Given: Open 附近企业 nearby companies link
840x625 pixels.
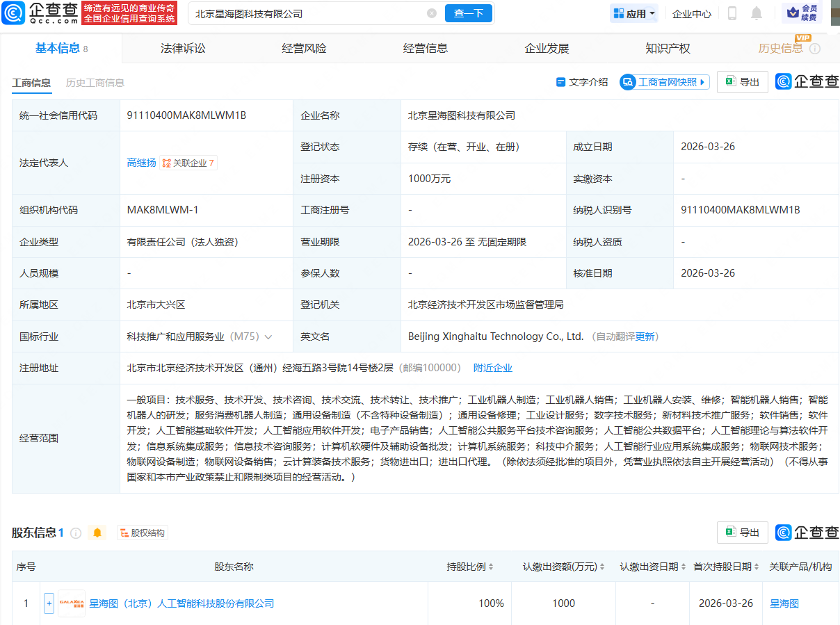Looking at the screenshot, I should click(493, 368).
